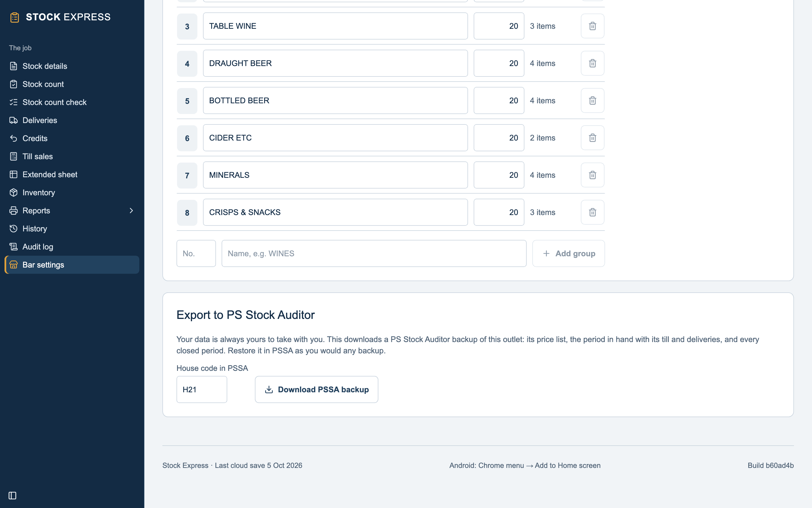Open Reports menu item
This screenshot has width=812, height=508.
pos(72,211)
